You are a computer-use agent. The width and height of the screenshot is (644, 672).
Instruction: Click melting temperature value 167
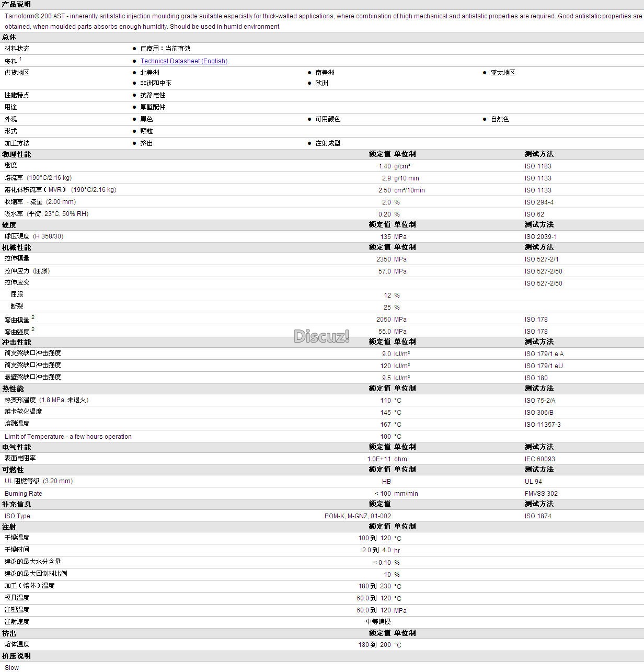click(x=386, y=425)
